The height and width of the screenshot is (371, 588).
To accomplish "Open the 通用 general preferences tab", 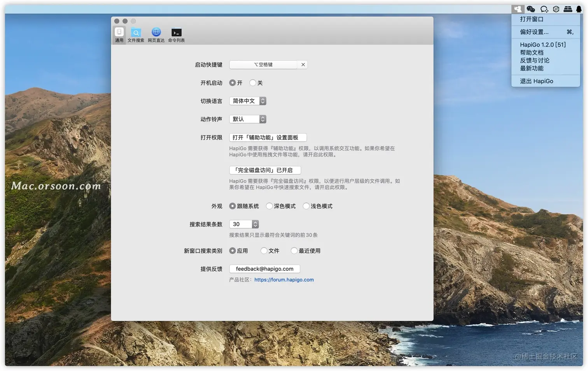I will click(119, 35).
